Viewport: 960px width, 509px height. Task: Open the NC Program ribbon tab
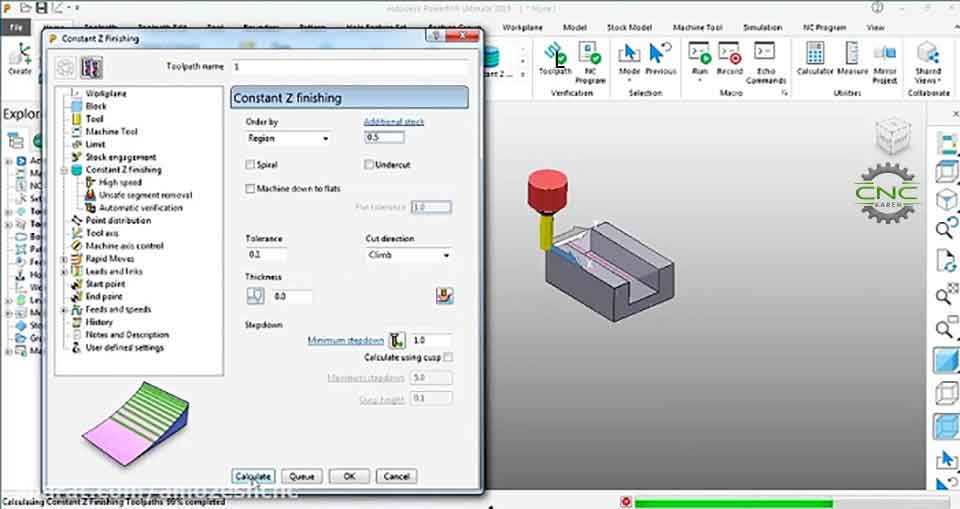tap(824, 28)
